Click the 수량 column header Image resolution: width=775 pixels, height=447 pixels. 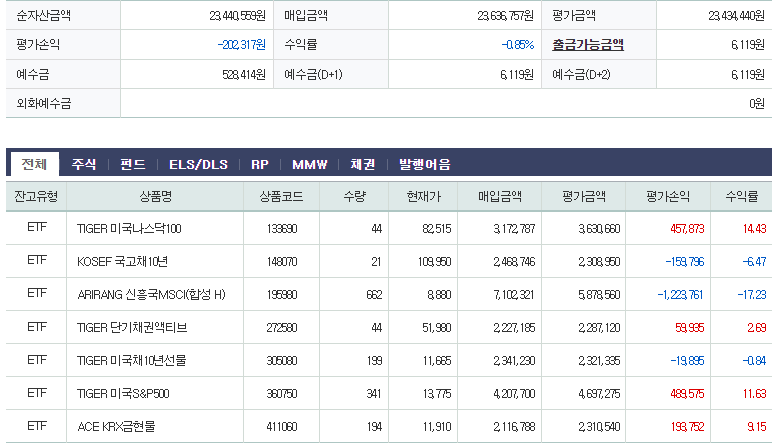[x=354, y=197]
